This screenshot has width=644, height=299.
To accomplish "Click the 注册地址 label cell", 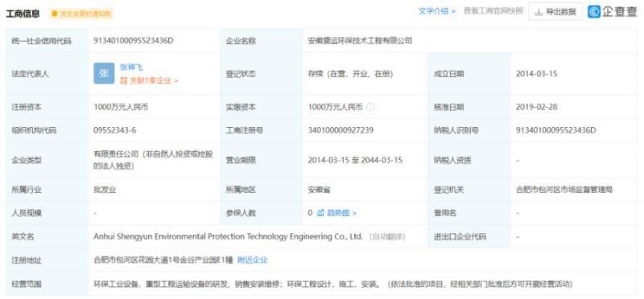I will pos(47,260).
